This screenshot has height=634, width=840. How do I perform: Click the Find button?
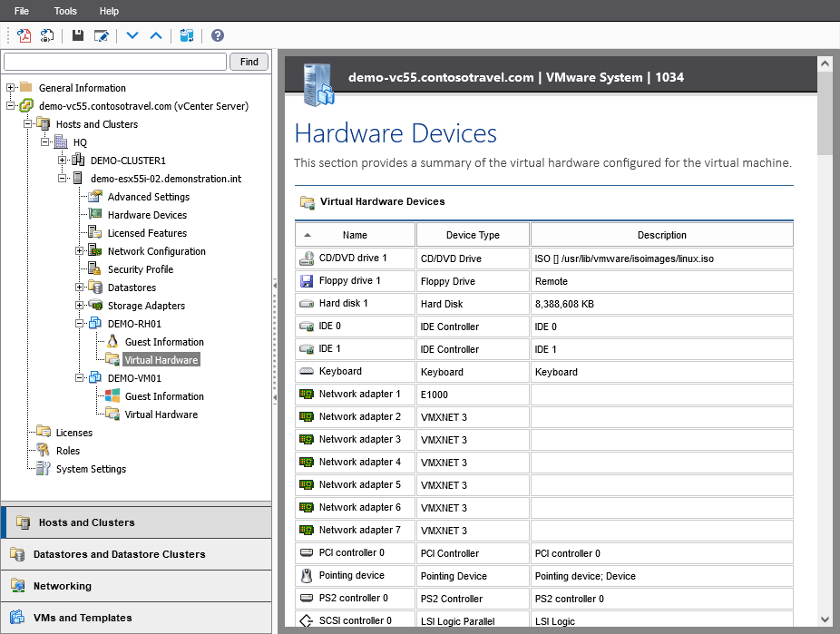pos(249,62)
